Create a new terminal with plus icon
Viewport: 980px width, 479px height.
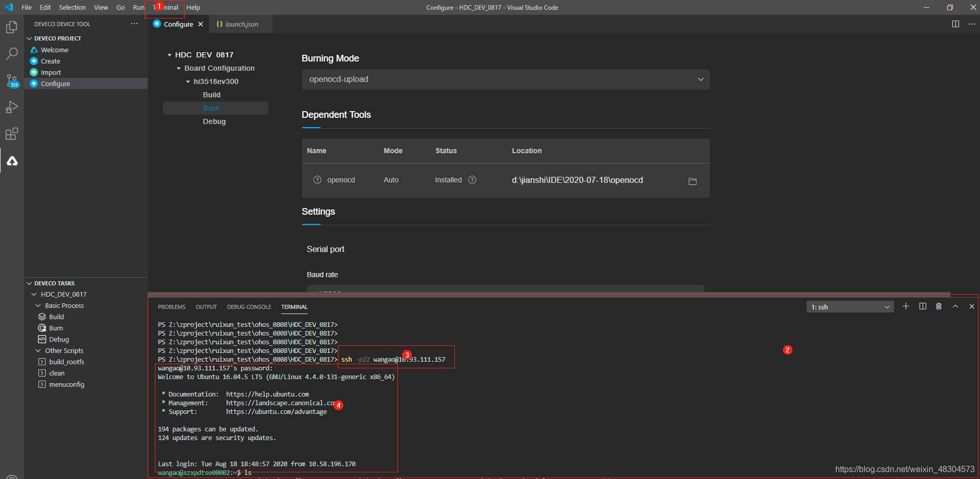click(906, 306)
